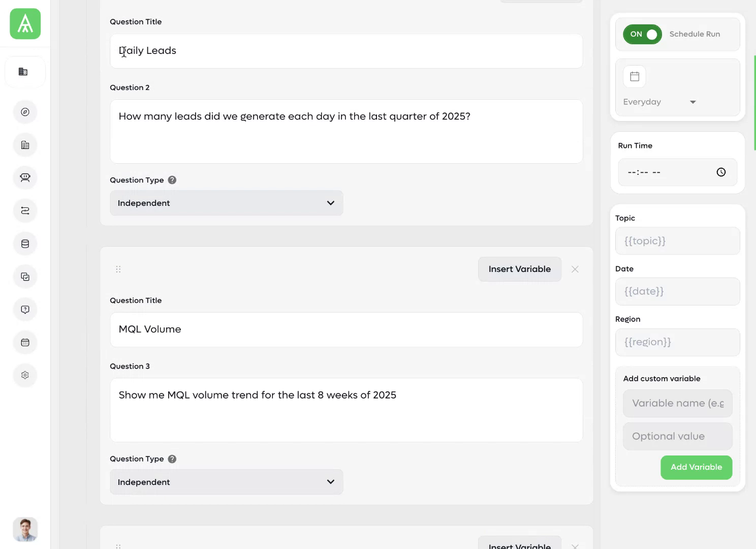Open Question 3 Independent type dropdown

(x=227, y=482)
